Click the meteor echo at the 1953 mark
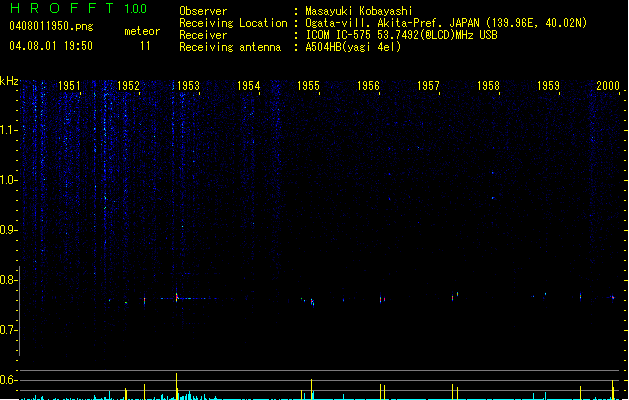 pyautogui.click(x=177, y=297)
